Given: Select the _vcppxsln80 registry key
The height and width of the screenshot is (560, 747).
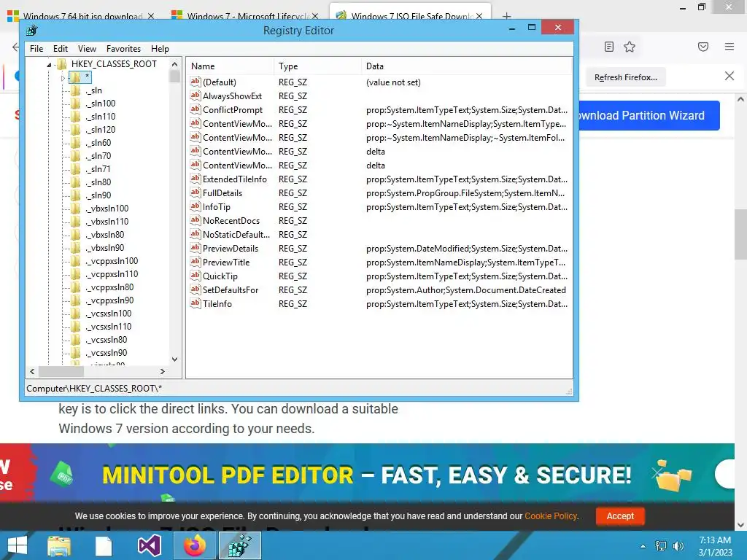Looking at the screenshot, I should (109, 287).
